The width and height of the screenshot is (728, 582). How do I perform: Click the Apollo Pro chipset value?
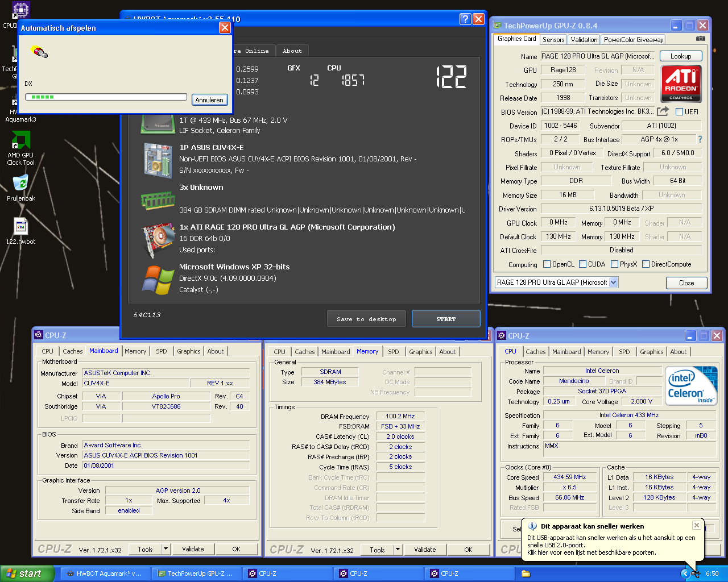click(x=166, y=396)
